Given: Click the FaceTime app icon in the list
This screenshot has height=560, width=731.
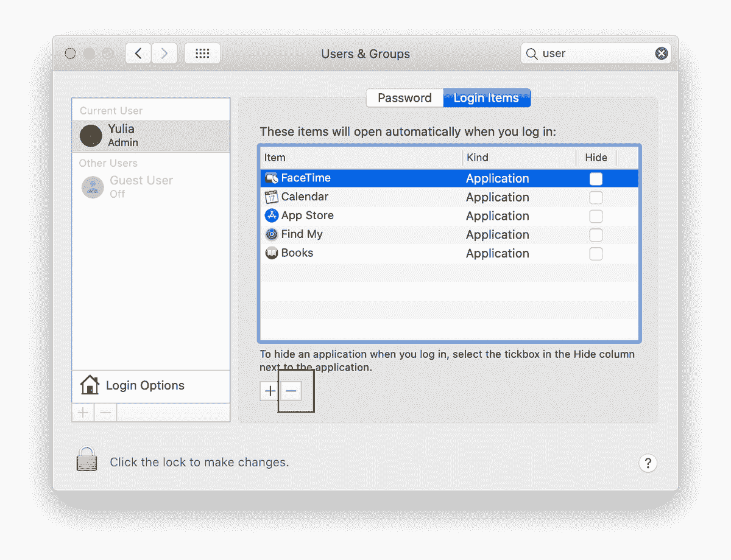Looking at the screenshot, I should [271, 178].
